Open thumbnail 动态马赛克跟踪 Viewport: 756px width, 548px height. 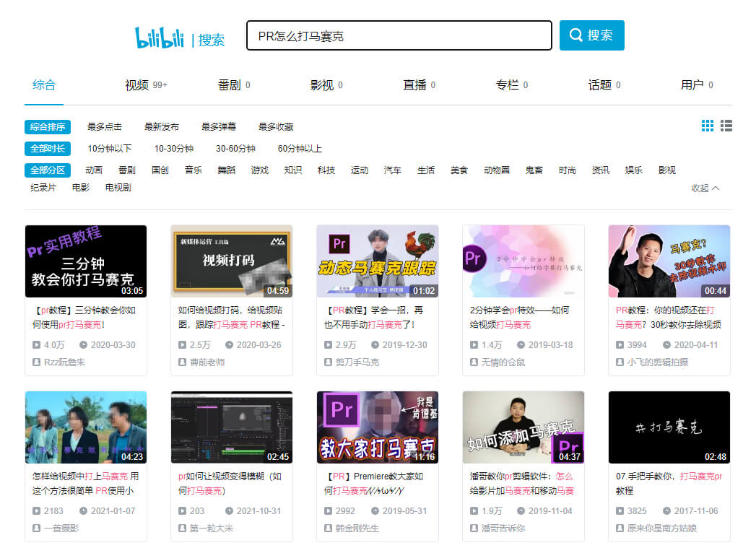378,261
